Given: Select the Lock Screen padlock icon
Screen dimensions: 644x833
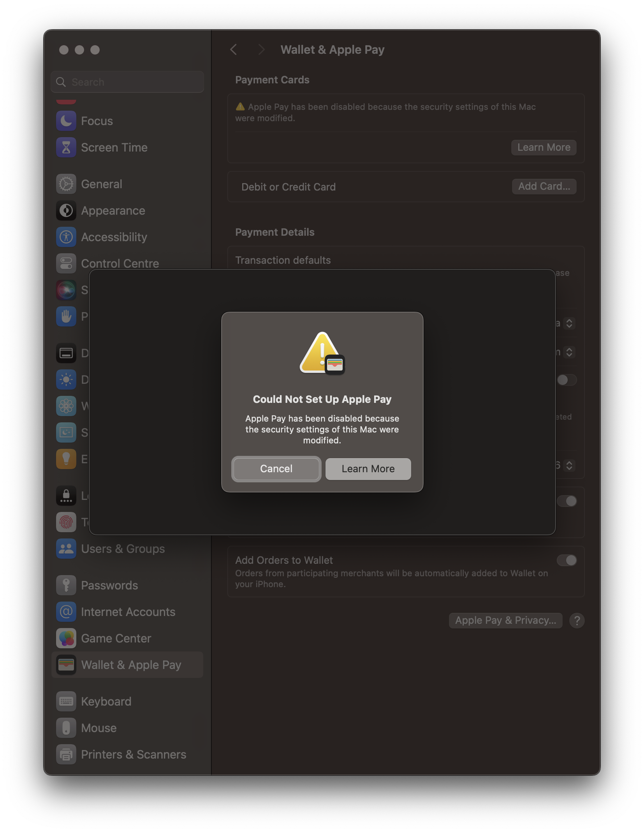Looking at the screenshot, I should point(66,496).
